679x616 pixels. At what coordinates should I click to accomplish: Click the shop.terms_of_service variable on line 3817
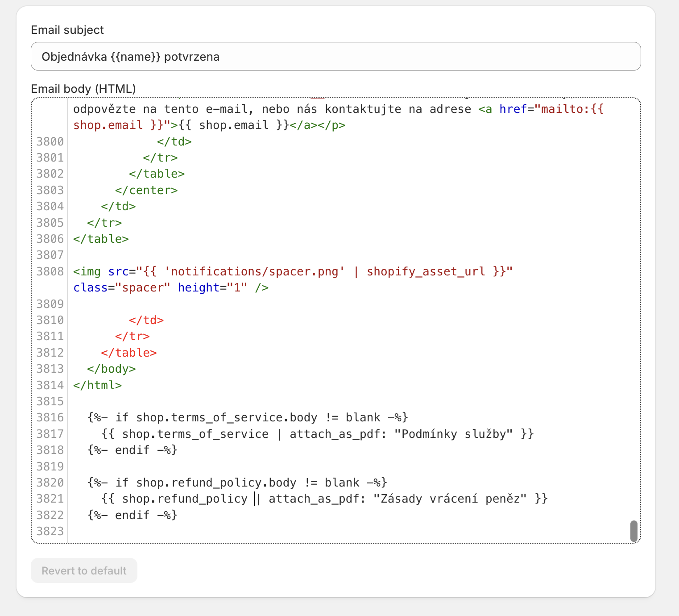click(x=195, y=434)
